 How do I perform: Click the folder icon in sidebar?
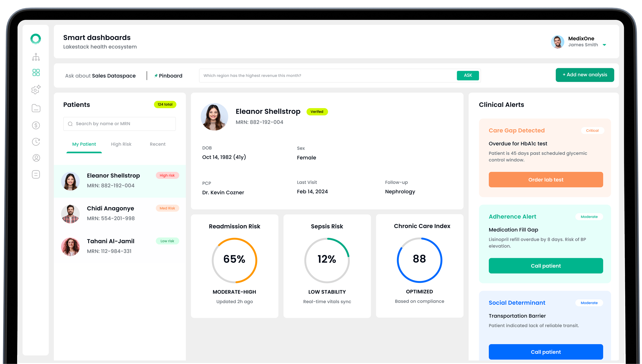coord(36,108)
